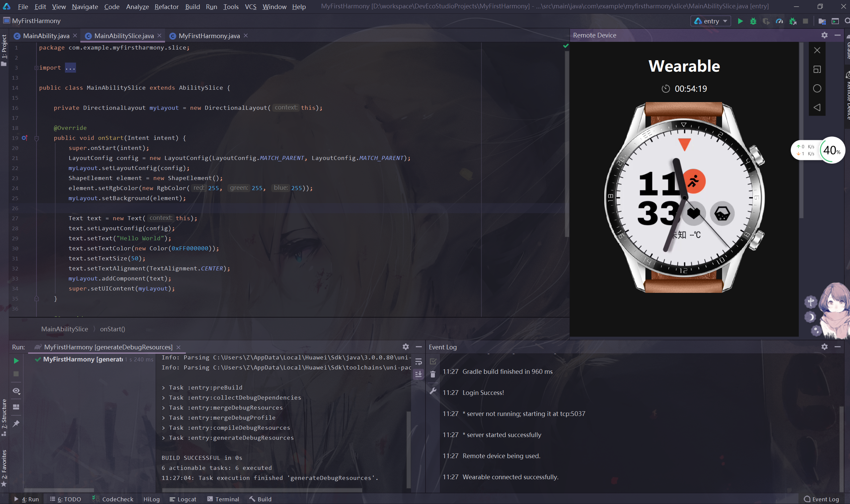Expand Task :entry:preBuild output
The width and height of the screenshot is (850, 504).
point(163,388)
